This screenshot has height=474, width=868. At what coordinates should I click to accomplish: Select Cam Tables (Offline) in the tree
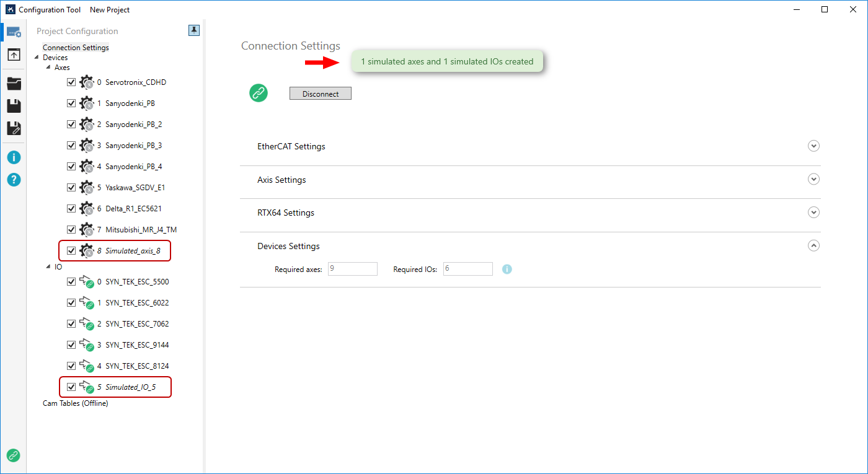click(76, 403)
